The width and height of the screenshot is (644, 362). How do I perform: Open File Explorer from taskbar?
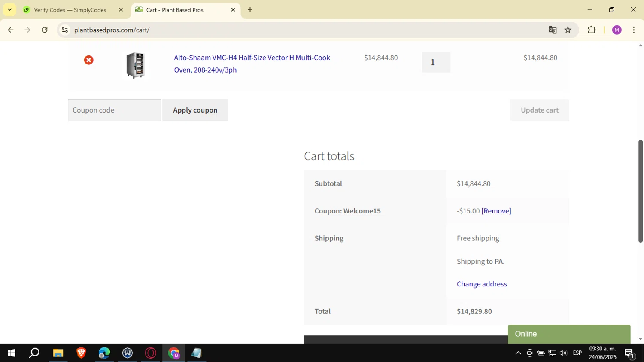tap(58, 353)
